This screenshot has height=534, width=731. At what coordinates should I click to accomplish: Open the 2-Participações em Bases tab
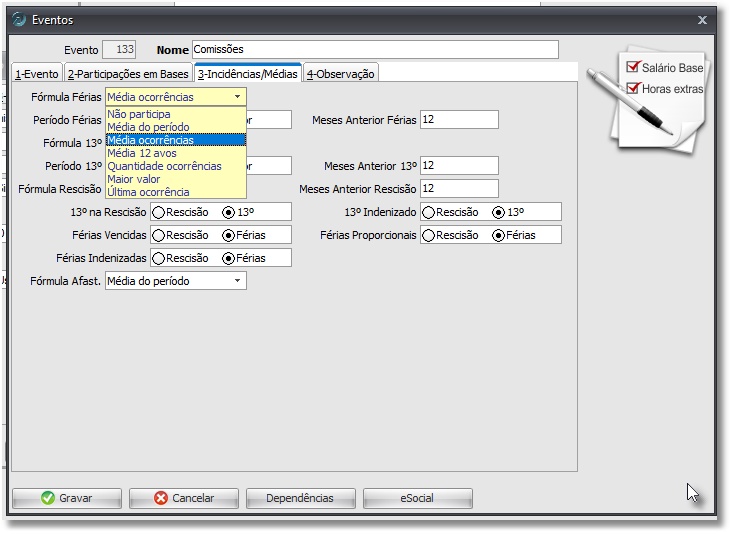(127, 74)
